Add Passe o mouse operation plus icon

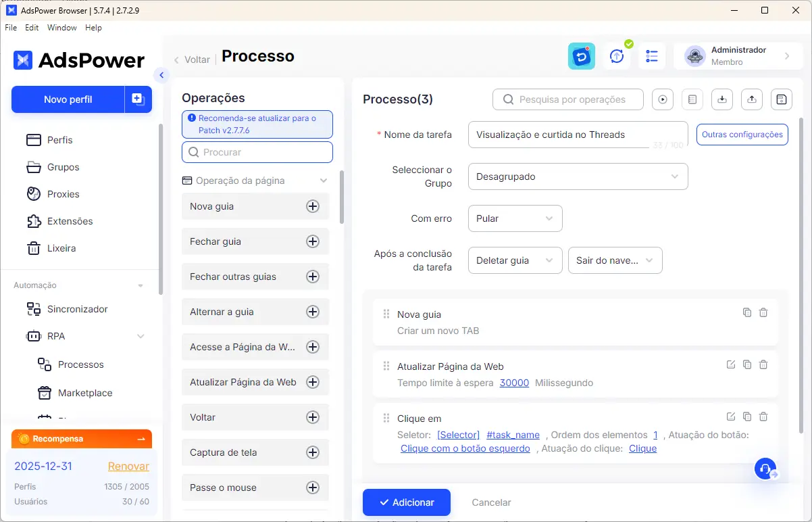(x=313, y=488)
